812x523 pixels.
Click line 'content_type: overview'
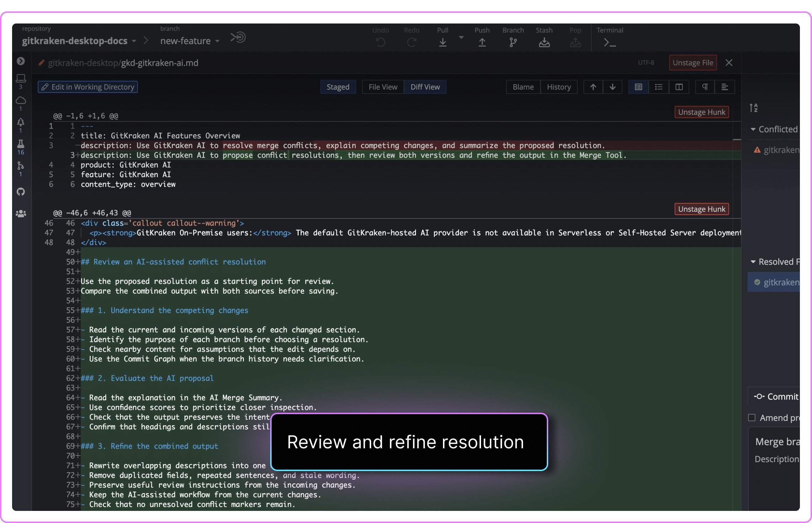128,184
